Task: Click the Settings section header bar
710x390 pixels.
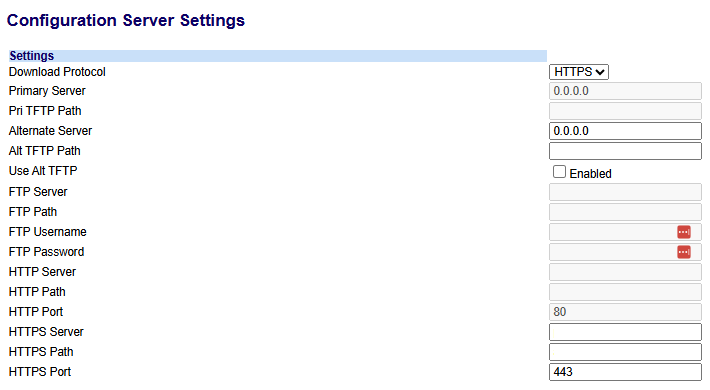Action: (x=278, y=56)
